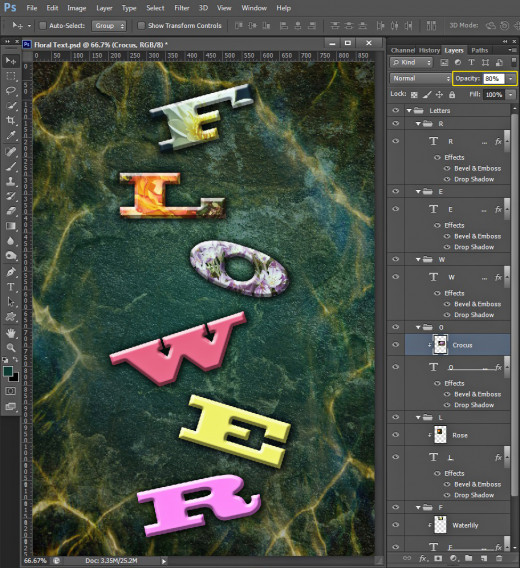Click the foreground color swatch

pyautogui.click(x=8, y=371)
